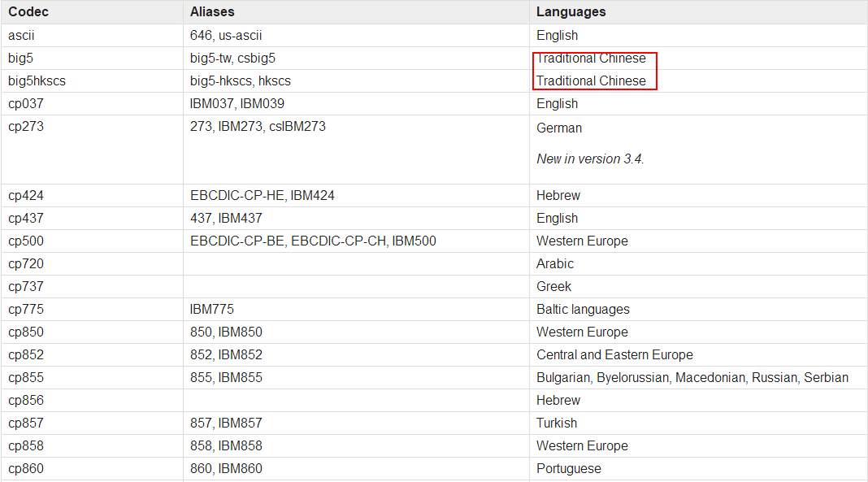Click the Codec column header
868x482 pixels.
coord(28,12)
